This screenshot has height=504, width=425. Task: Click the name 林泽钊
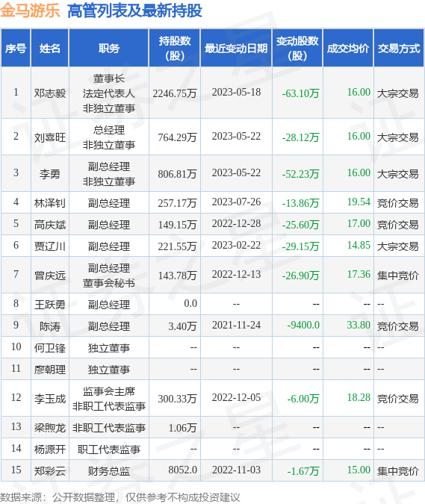(50, 203)
